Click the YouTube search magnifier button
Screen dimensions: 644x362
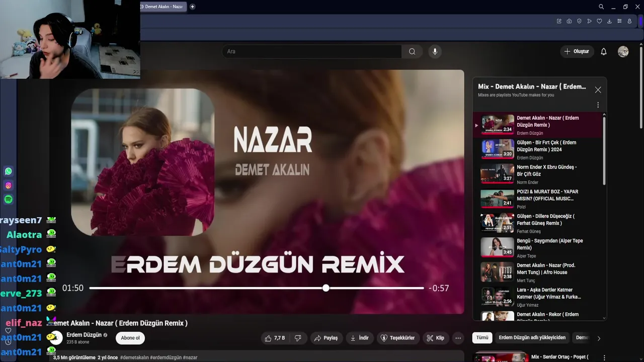click(x=412, y=51)
